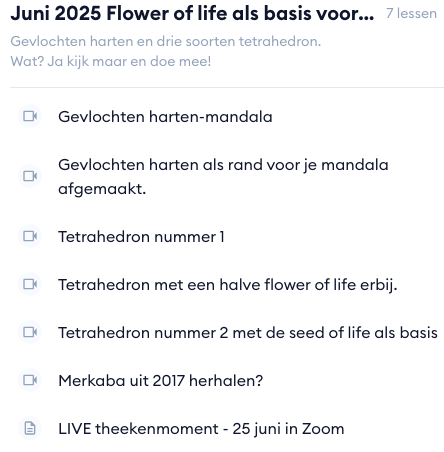The width and height of the screenshot is (444, 452).
Task: Open Tetrahedron nummer 2 met de seed of life
Action: tap(248, 333)
